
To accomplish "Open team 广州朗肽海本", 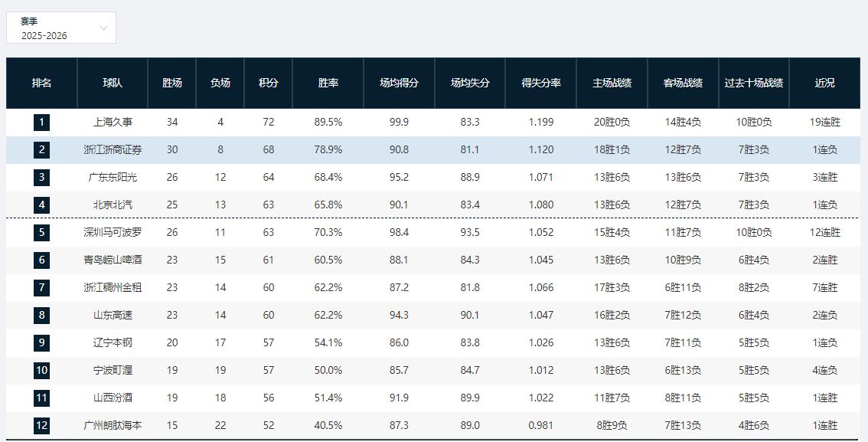I will (x=113, y=426).
